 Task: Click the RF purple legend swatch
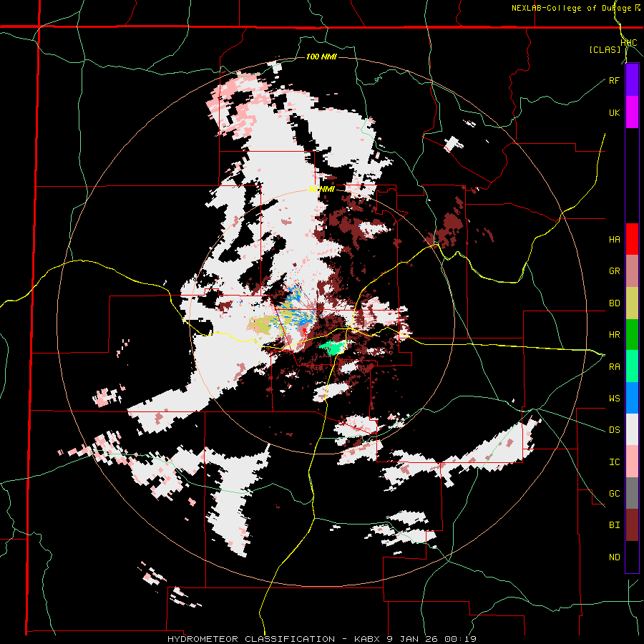tap(632, 80)
